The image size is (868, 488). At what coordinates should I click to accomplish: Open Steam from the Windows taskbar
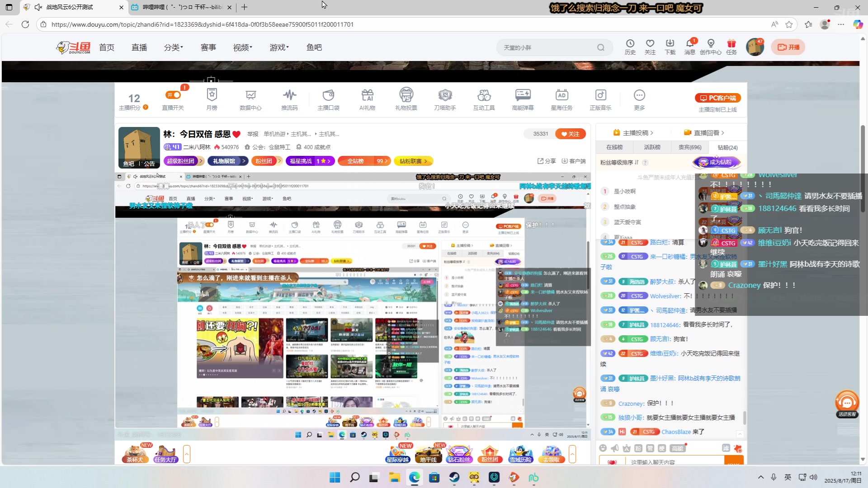click(454, 477)
